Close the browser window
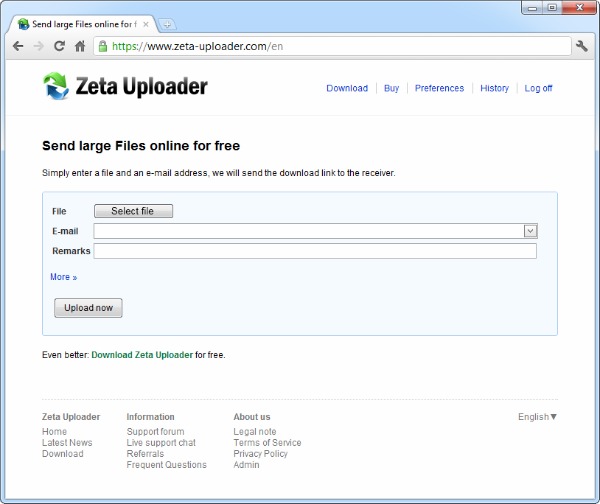Image resolution: width=600 pixels, height=504 pixels. click(579, 8)
